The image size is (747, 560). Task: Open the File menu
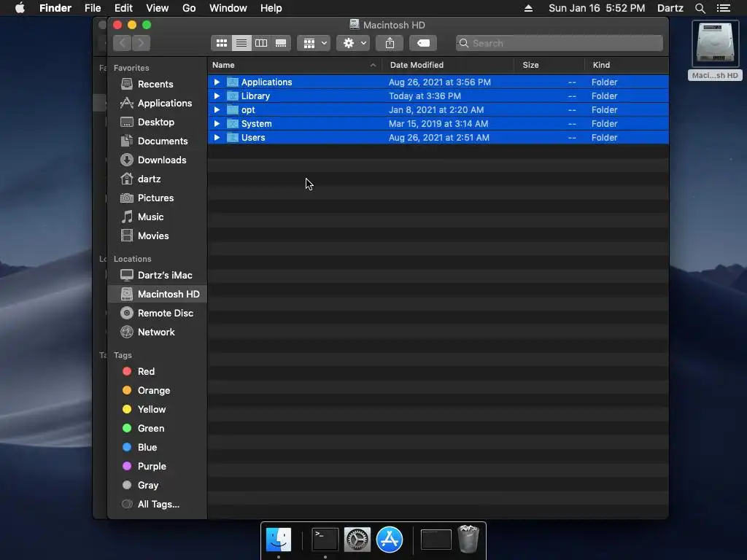click(x=93, y=8)
